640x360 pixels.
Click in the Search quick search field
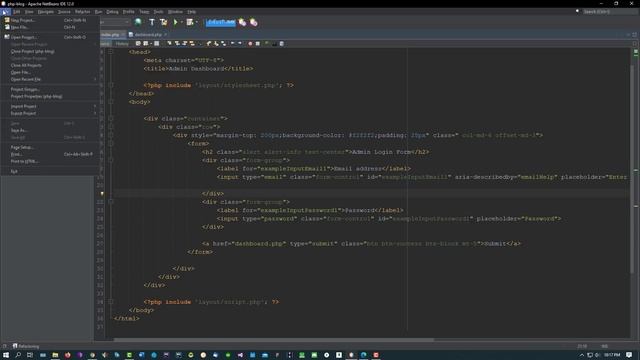coord(609,11)
